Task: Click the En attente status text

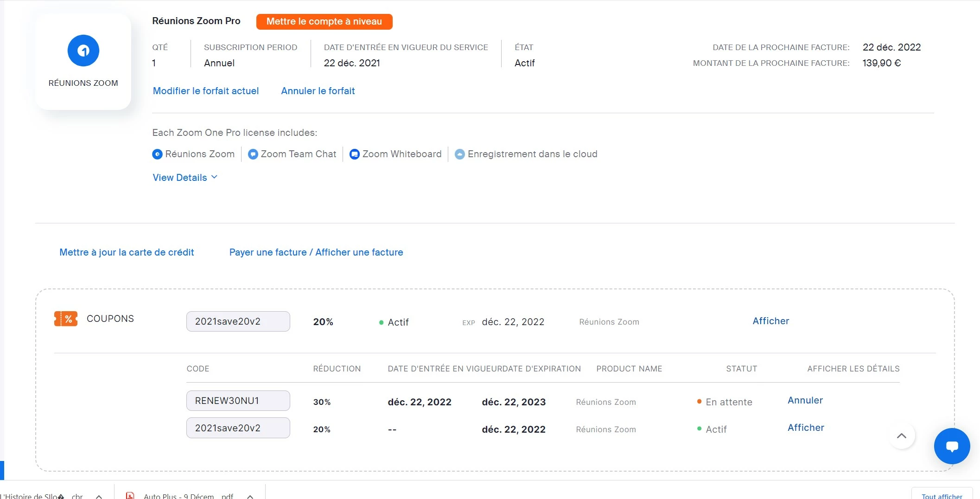Action: 729,402
